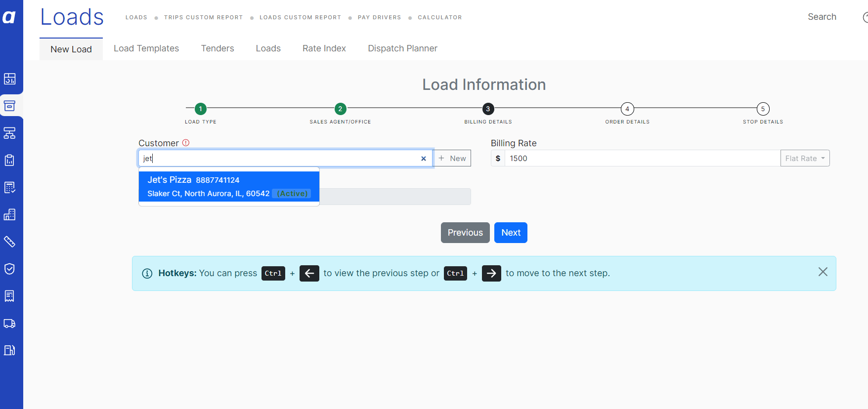Open the clipboard report sidebar icon
868x409 pixels.
click(x=9, y=160)
